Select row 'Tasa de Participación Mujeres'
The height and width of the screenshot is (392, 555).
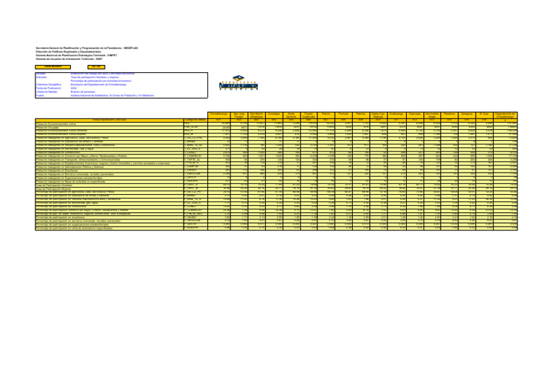pyautogui.click(x=109, y=189)
